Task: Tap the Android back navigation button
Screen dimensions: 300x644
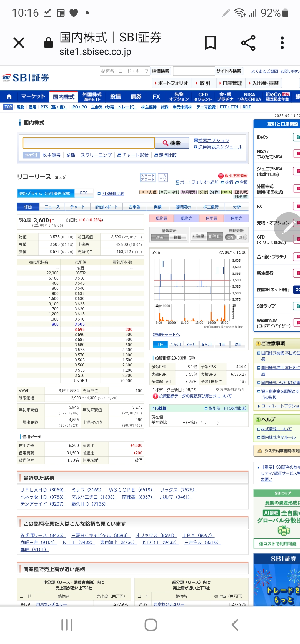Action: pyautogui.click(x=235, y=625)
